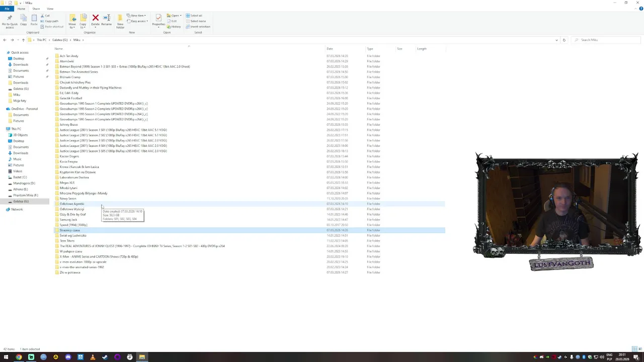Click Copy path in the Clipboard group

pos(50,21)
